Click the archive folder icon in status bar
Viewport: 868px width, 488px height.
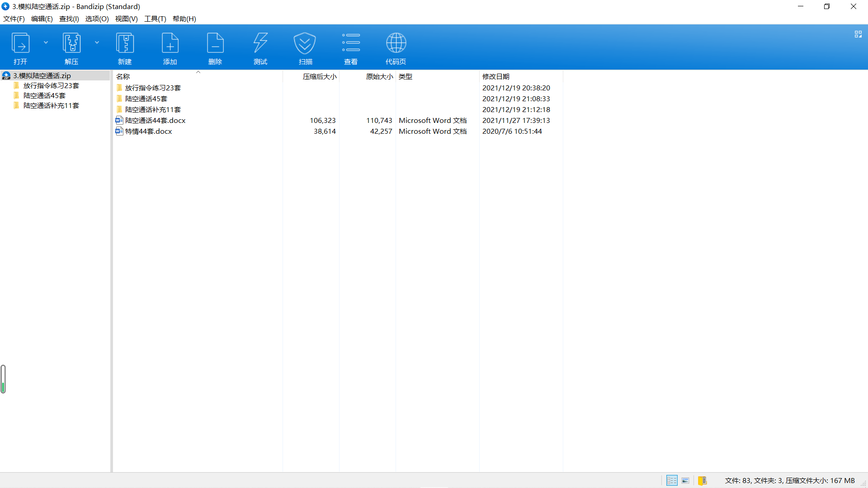pyautogui.click(x=702, y=480)
